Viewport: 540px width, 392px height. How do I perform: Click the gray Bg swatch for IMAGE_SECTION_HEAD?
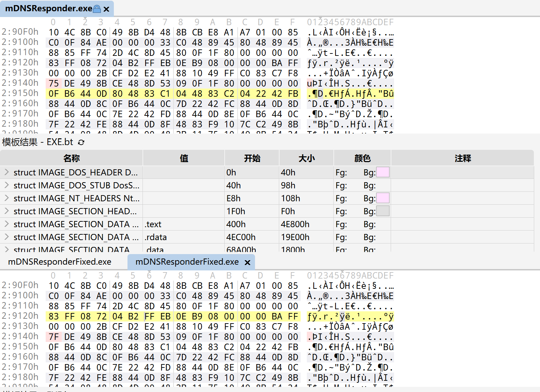383,211
